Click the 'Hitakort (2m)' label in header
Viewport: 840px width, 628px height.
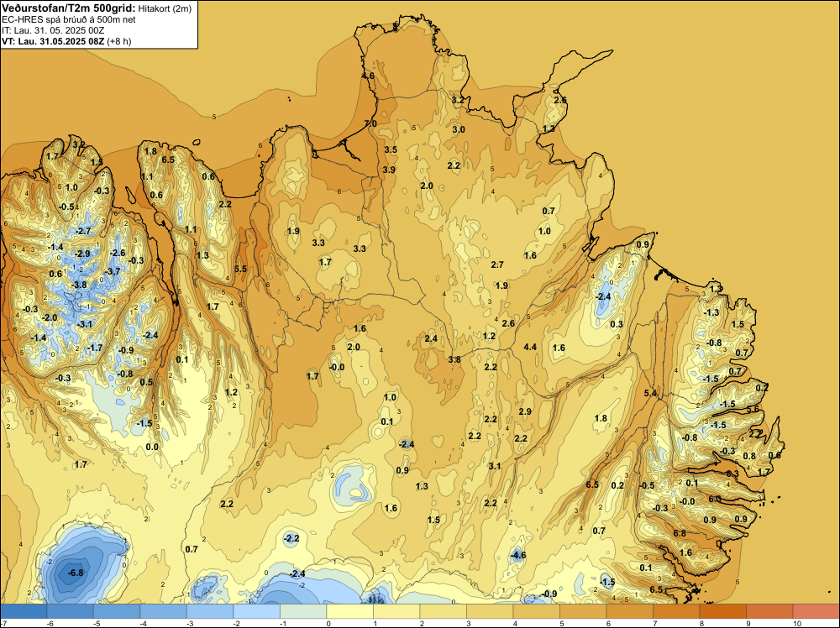coord(165,8)
